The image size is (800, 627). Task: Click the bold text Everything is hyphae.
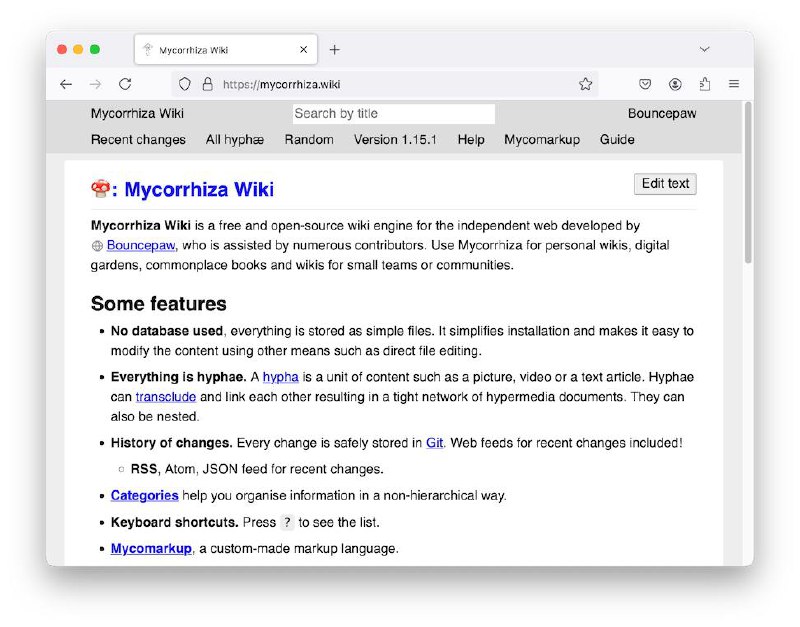point(179,377)
